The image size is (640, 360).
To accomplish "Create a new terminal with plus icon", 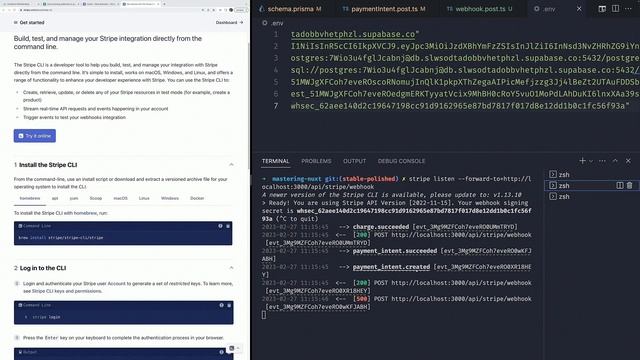I will (582, 161).
